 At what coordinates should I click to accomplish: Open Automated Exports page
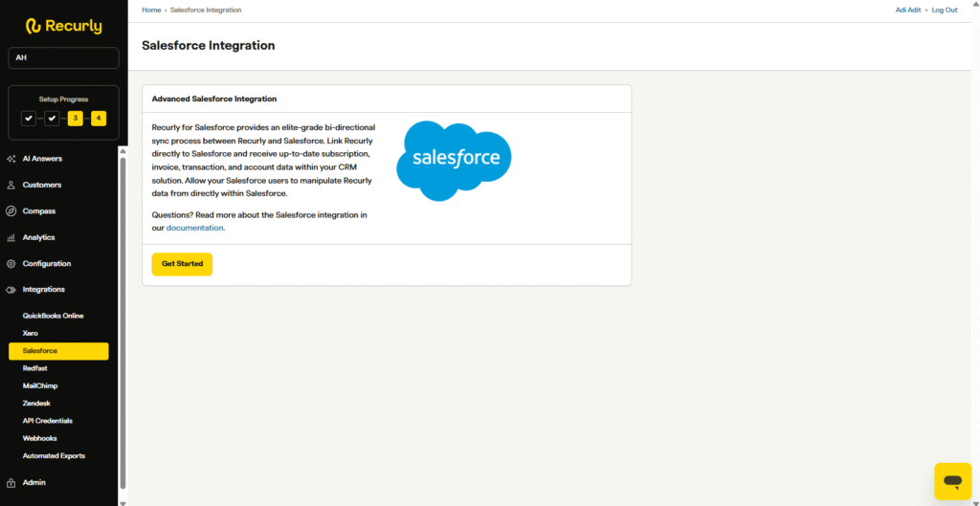click(54, 456)
